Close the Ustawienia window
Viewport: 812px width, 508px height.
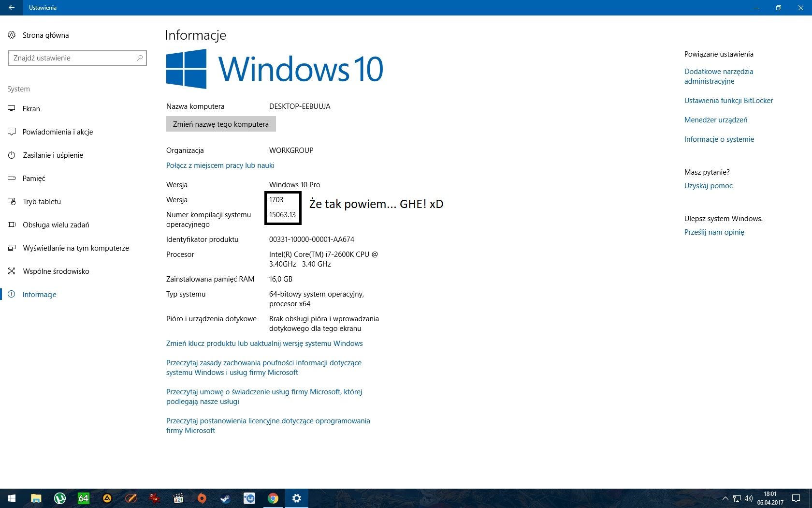tap(801, 8)
